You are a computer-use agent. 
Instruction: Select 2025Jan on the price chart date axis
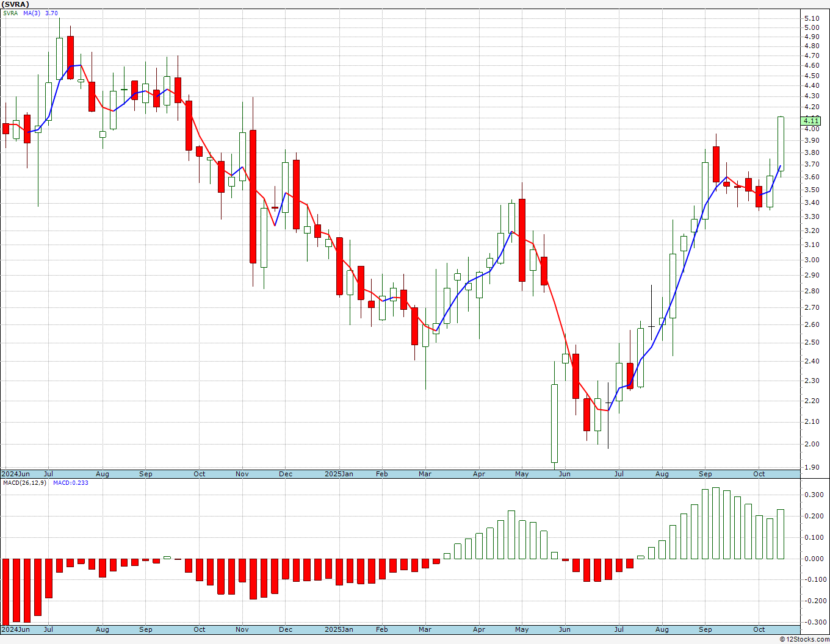(x=339, y=474)
